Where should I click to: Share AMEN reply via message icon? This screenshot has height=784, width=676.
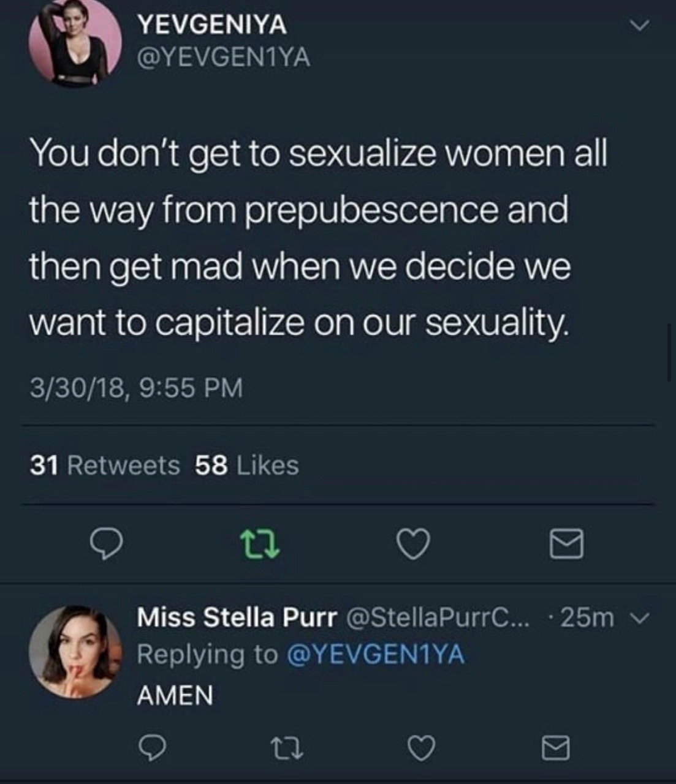556,748
